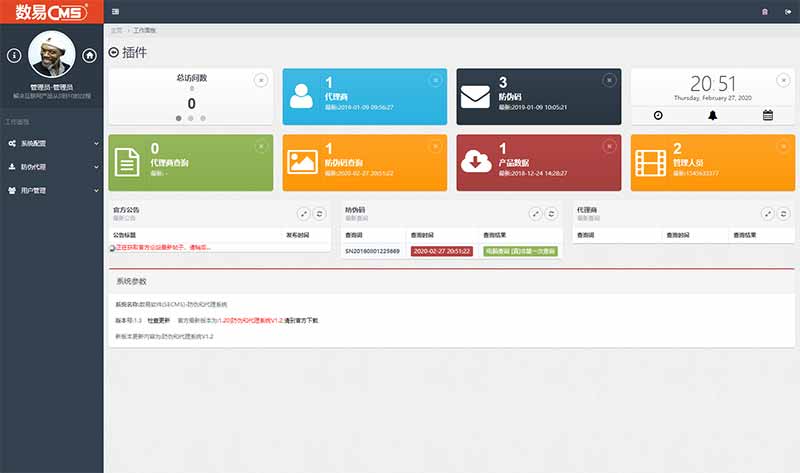Toggle the sidebar menu icon in top bar
The width and height of the screenshot is (800, 473).
tap(116, 11)
